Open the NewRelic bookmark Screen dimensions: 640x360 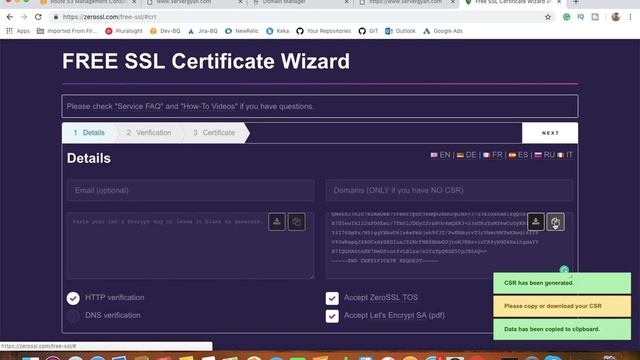[x=242, y=31]
